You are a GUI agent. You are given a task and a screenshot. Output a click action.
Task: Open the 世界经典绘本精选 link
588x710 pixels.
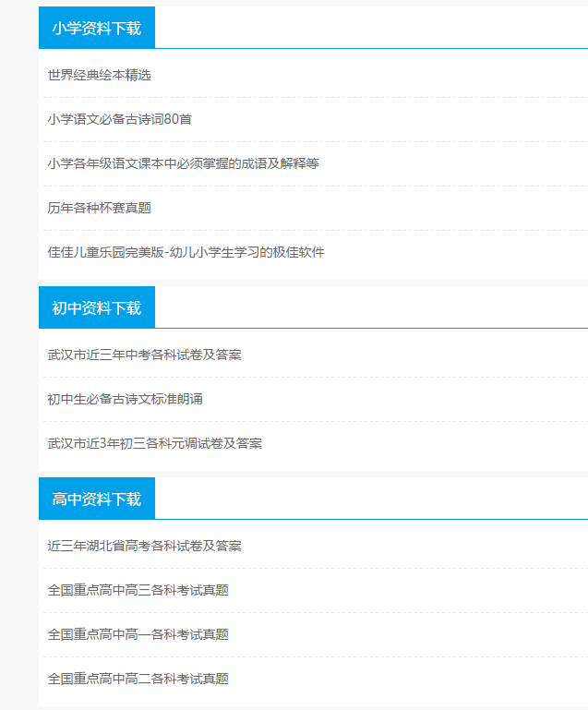[x=100, y=75]
